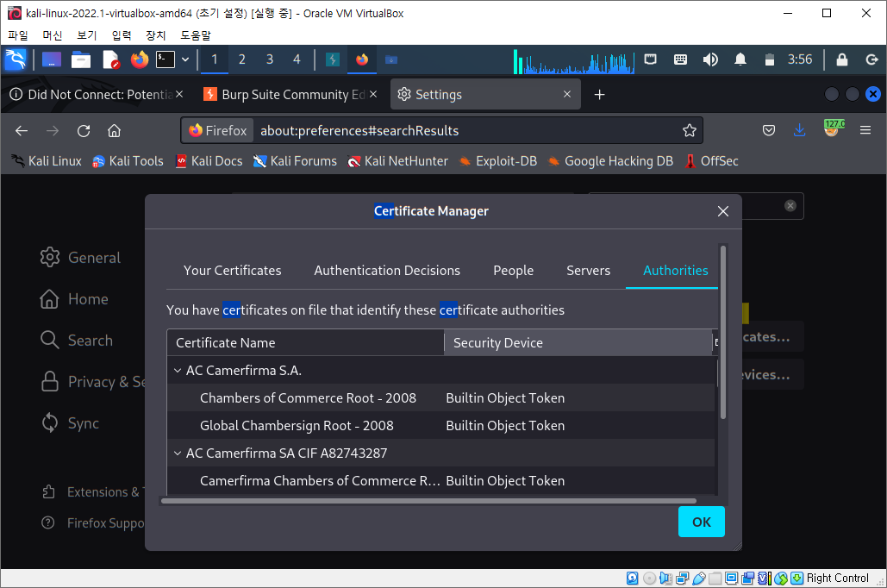Screen dimensions: 887x588
Task: Open the Sync settings category
Action: [x=70, y=422]
